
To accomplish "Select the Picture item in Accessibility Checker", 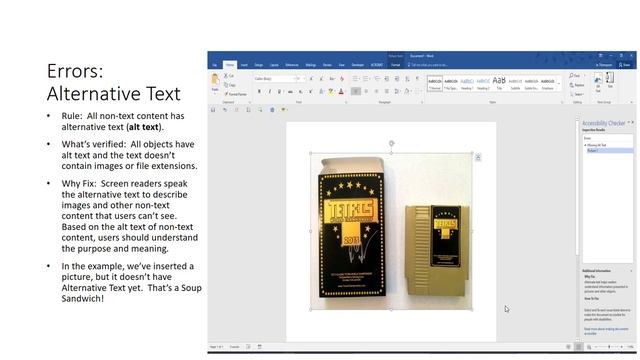I will 610,151.
